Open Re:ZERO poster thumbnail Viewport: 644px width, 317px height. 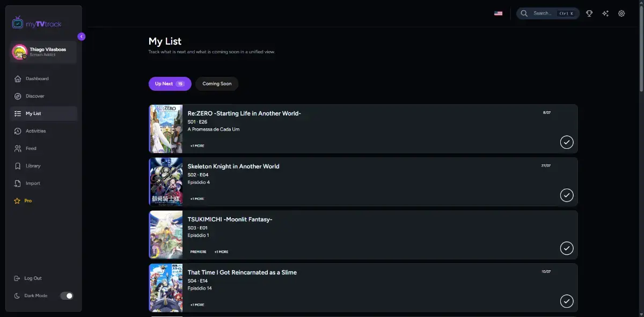pos(166,129)
